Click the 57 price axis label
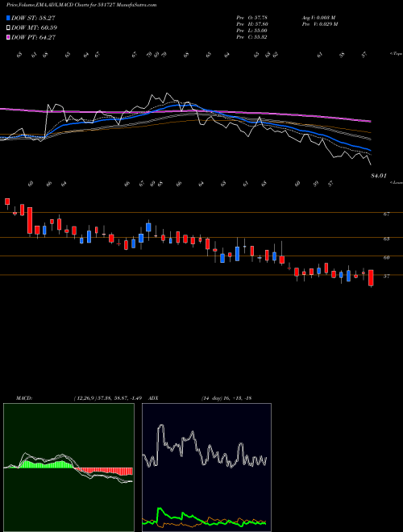The height and width of the screenshot is (532, 403). [386, 276]
